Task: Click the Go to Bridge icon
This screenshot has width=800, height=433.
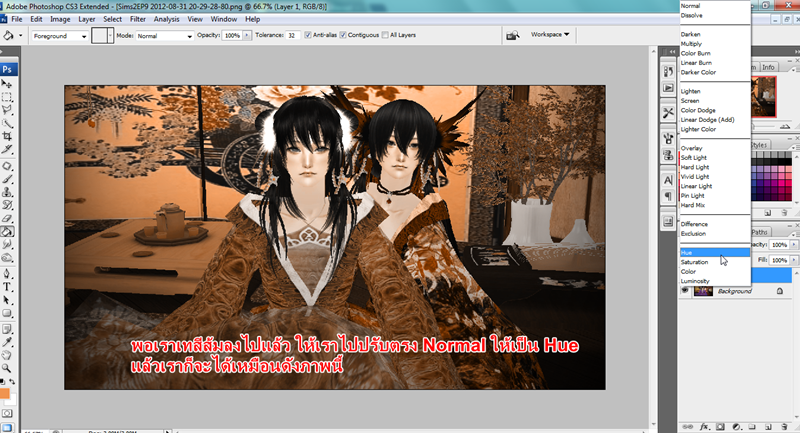Action: (x=512, y=35)
